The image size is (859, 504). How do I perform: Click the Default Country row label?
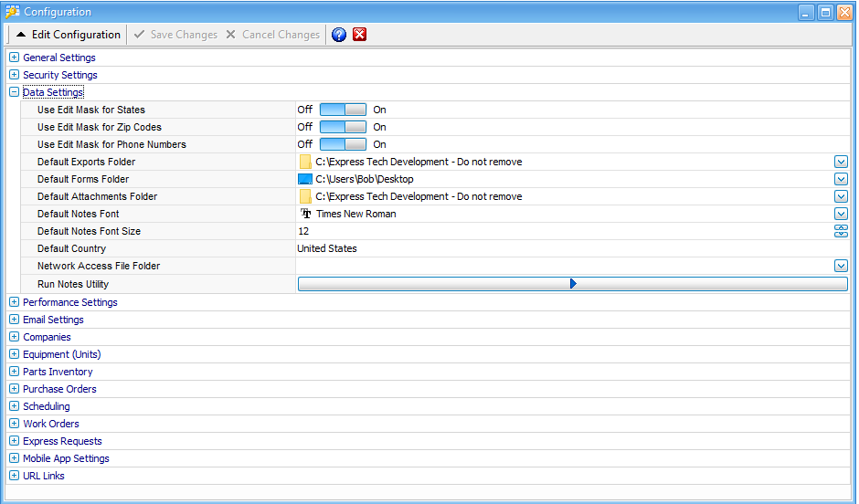tap(71, 248)
